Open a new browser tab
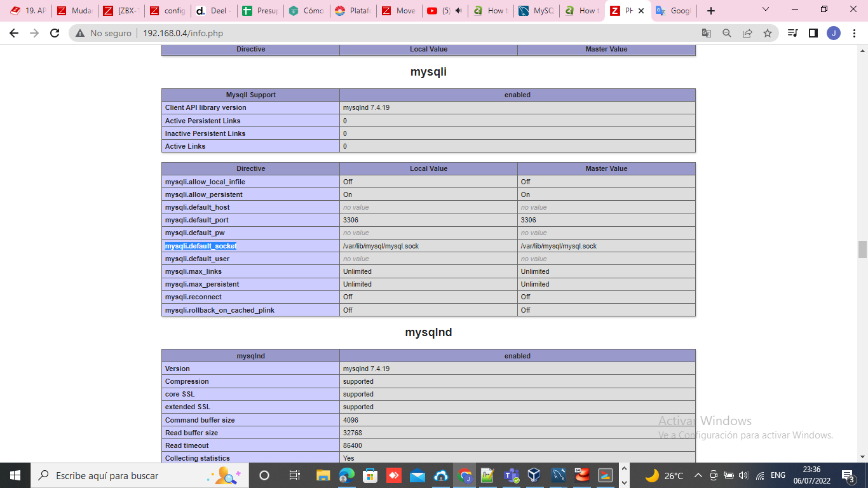The height and width of the screenshot is (488, 868). (711, 11)
